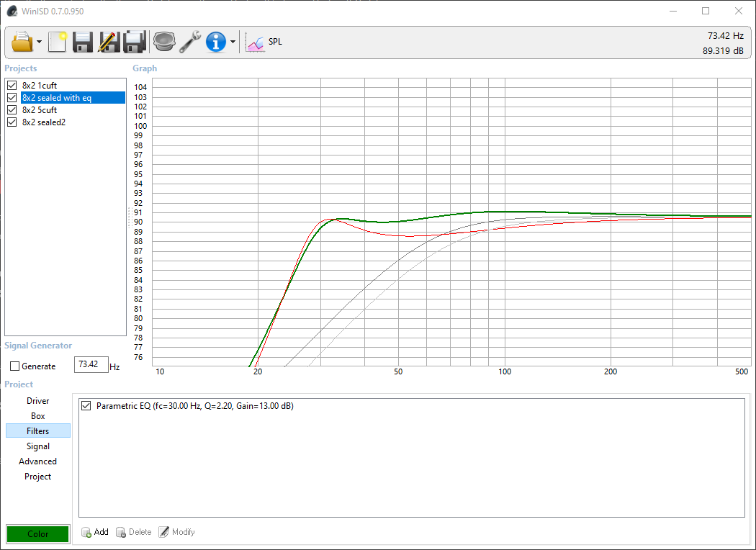The height and width of the screenshot is (550, 756).
Task: Select the 8x2 5cuft project name
Action: 40,110
